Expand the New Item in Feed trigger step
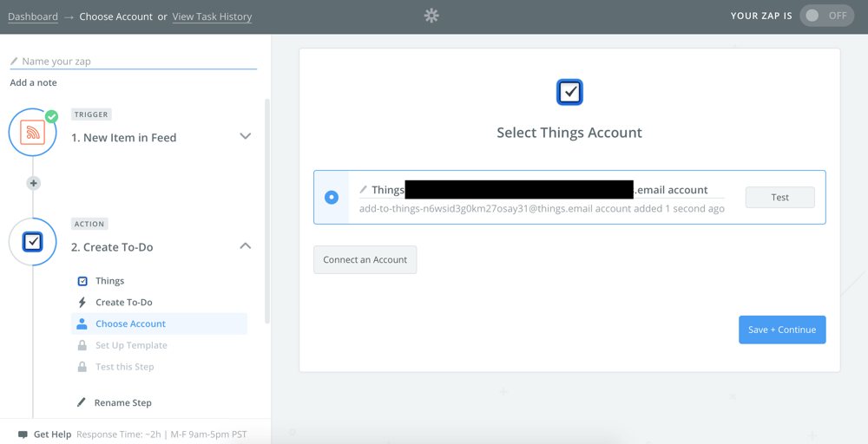 coord(246,136)
